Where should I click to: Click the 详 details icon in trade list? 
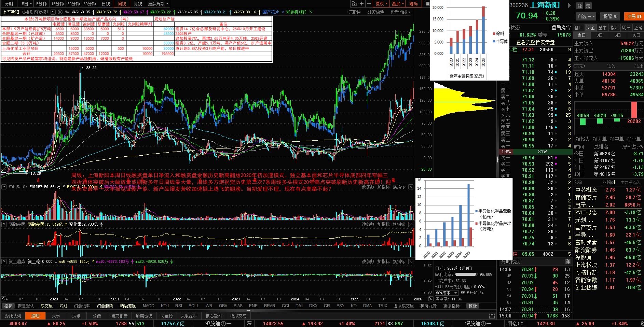(x=567, y=261)
